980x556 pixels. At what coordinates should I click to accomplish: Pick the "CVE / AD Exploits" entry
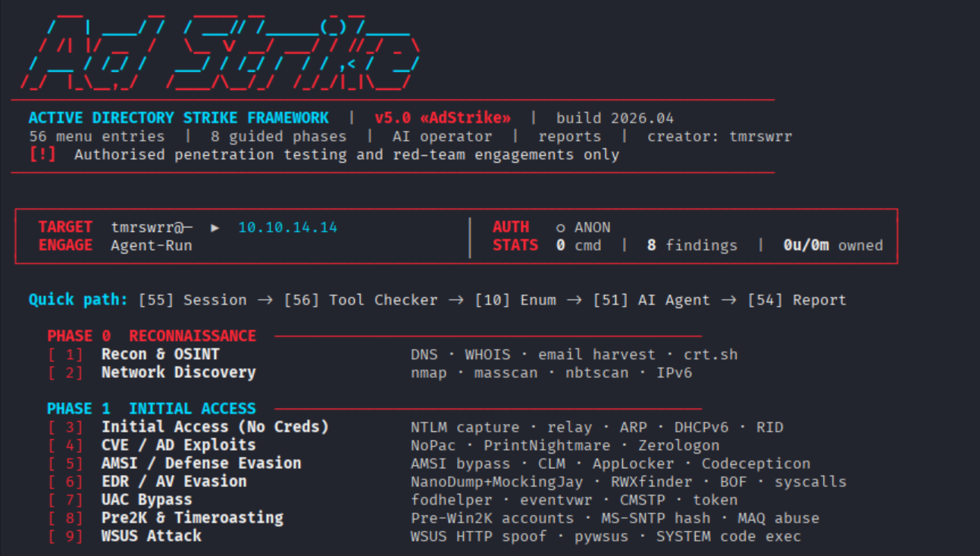(x=178, y=445)
